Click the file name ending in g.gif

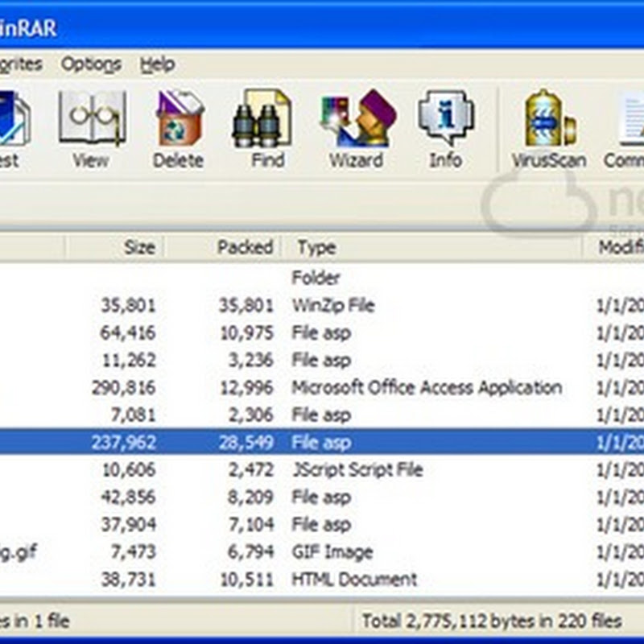19,552
